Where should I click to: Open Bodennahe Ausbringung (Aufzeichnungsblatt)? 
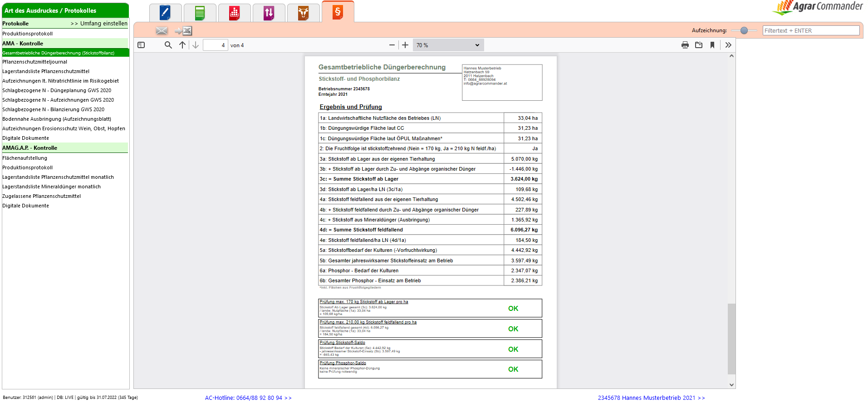[57, 119]
